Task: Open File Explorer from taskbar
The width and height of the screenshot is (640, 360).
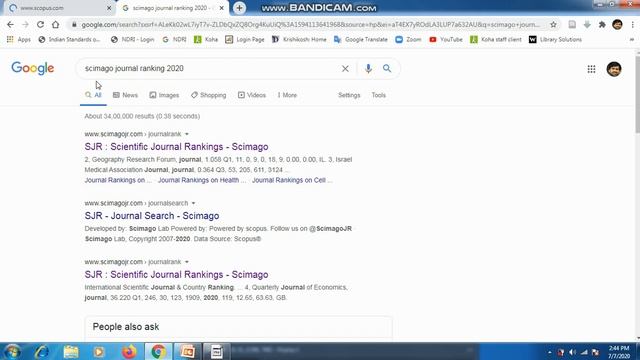Action: [71, 351]
